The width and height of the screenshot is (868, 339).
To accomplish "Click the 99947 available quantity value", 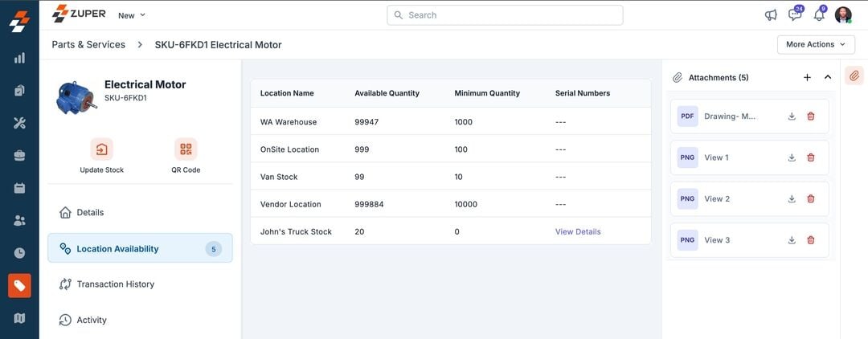I will (x=366, y=121).
